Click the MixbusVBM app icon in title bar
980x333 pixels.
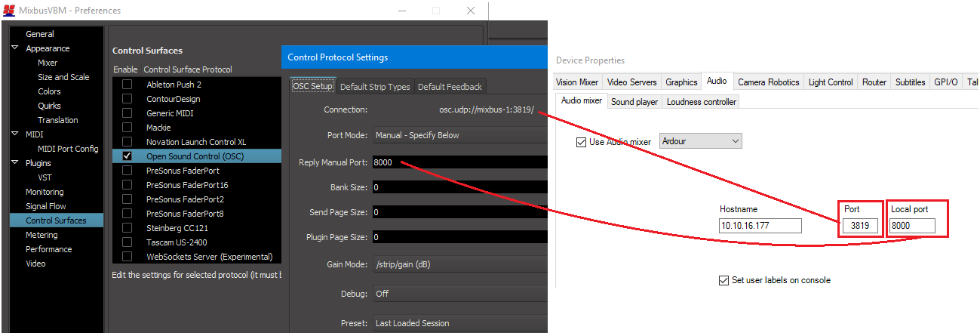9,11
